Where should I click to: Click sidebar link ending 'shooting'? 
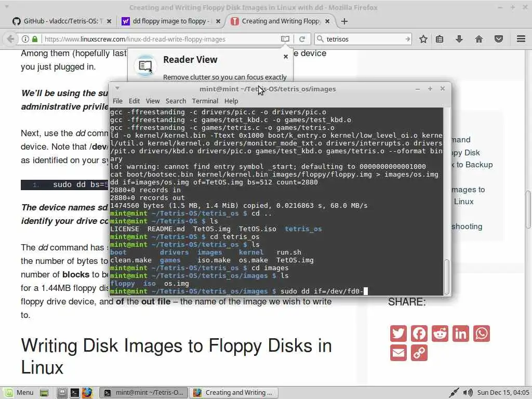coord(467,227)
